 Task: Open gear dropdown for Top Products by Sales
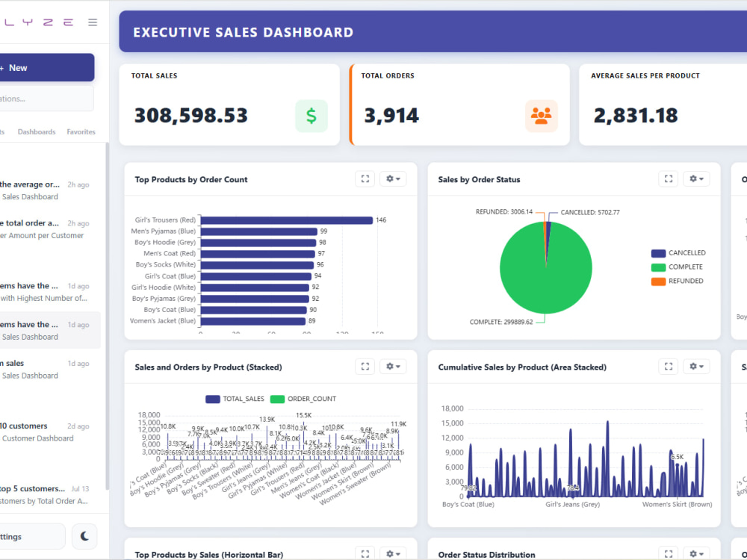click(393, 553)
